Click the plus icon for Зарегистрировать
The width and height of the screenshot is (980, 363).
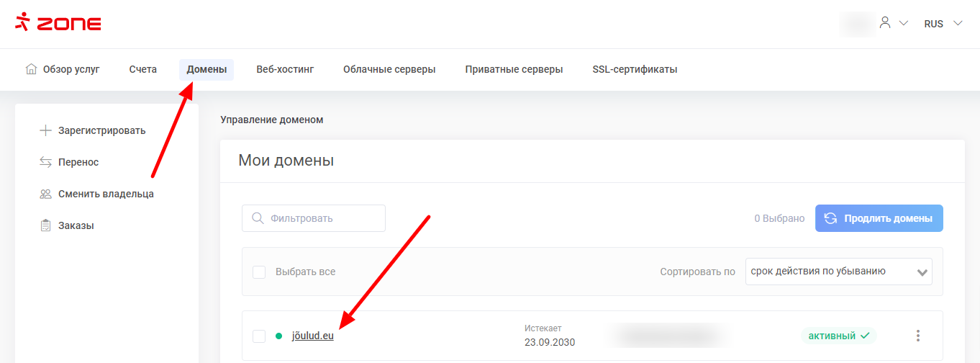pos(45,130)
